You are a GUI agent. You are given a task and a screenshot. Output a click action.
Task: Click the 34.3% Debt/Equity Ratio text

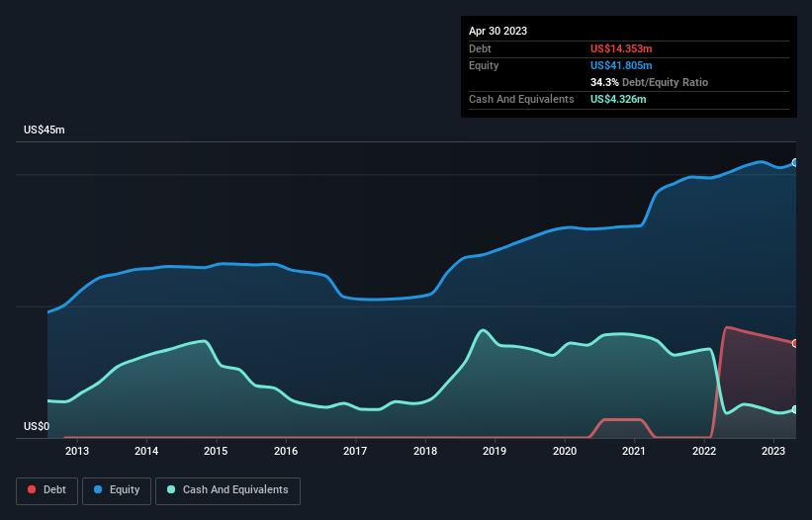[x=649, y=82]
